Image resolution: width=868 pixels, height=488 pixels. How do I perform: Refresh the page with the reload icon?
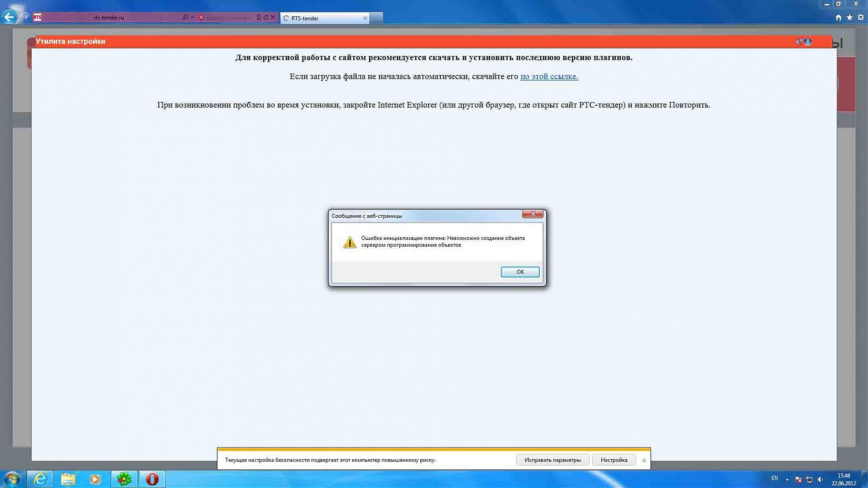[266, 17]
